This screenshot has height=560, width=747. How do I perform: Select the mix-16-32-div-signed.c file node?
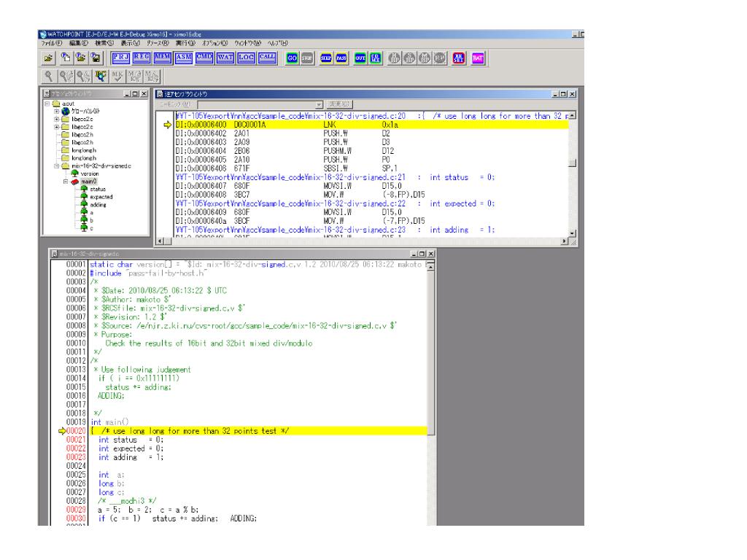[101, 166]
